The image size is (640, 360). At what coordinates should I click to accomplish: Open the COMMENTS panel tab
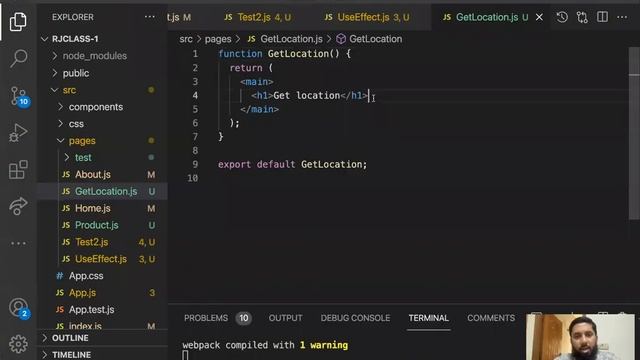[x=491, y=318]
